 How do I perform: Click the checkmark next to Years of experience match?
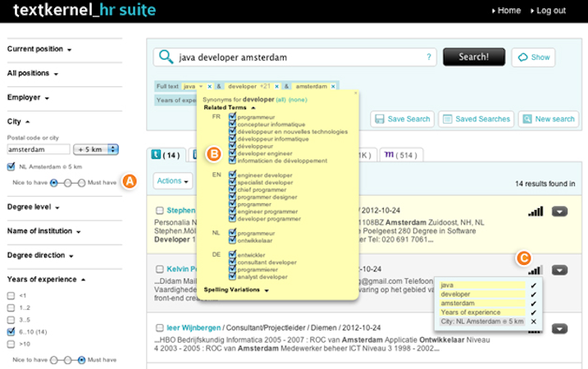tap(534, 312)
